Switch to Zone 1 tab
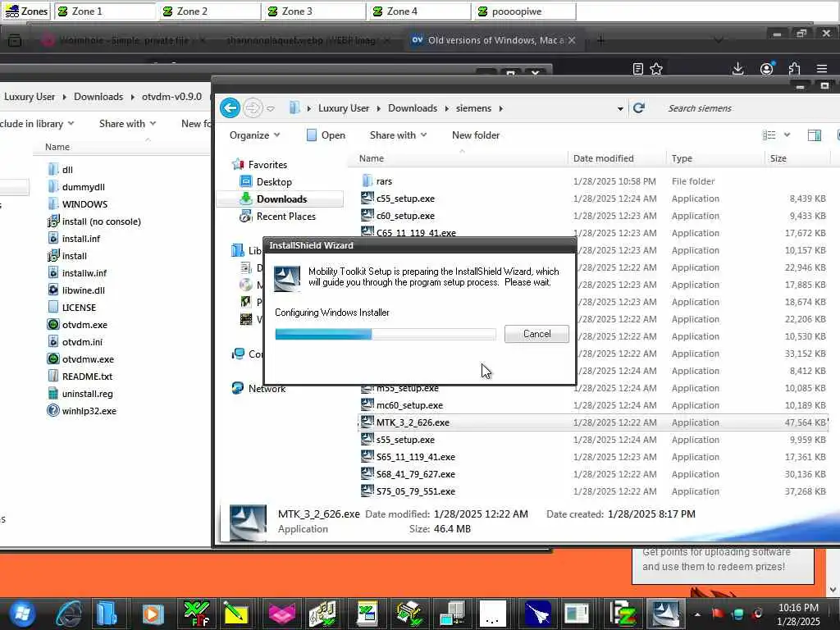840x630 pixels. 105,11
